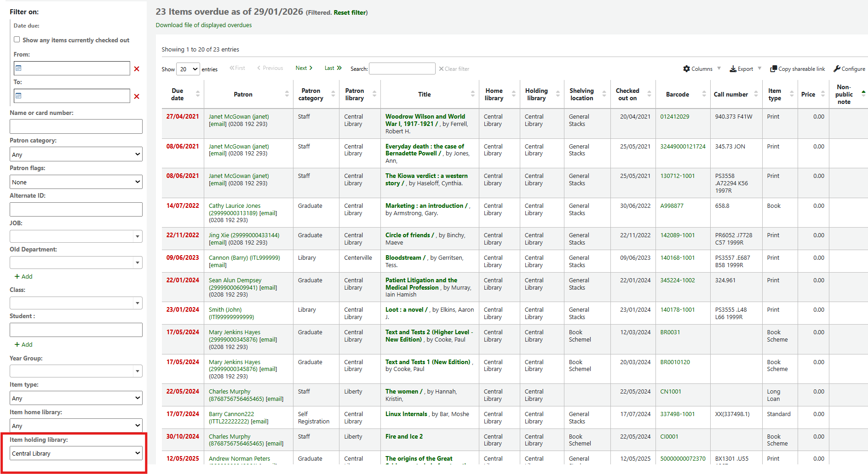Open the Patron flags dropdown

click(76, 182)
